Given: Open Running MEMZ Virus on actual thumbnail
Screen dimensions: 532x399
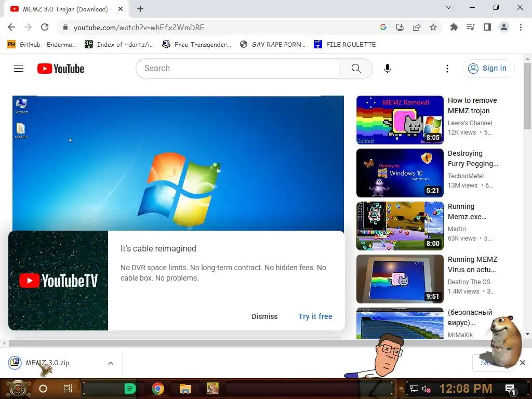Looking at the screenshot, I should [400, 279].
